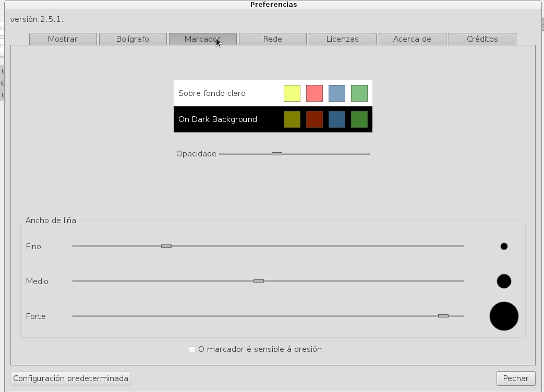Image resolution: width=544 pixels, height=392 pixels.
Task: Show the Acerca de tab
Action: coord(412,39)
